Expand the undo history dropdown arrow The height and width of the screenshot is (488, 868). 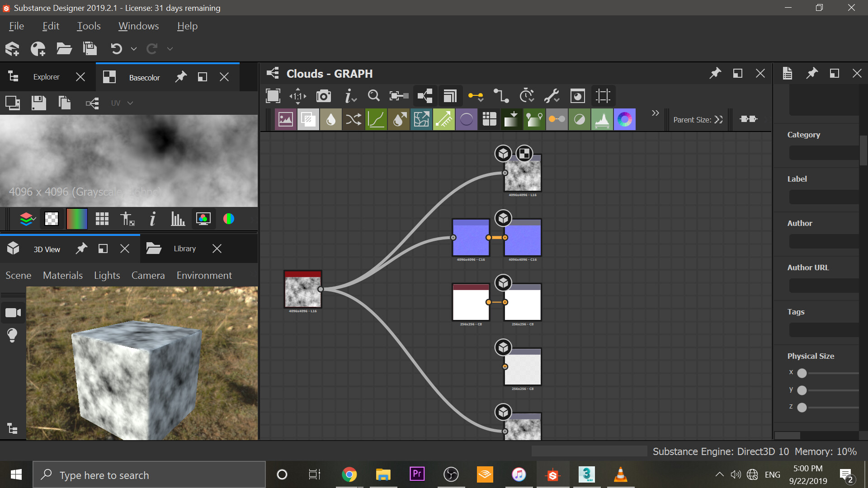[134, 49]
